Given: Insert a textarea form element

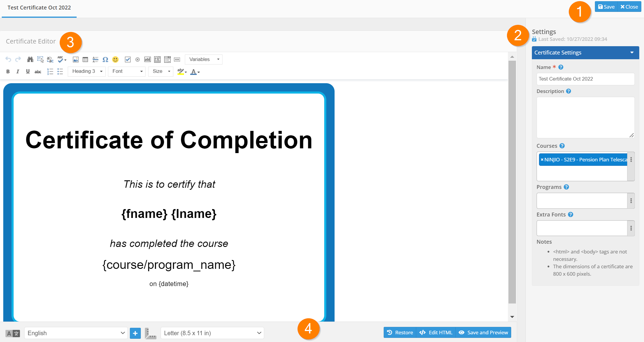Looking at the screenshot, I should 157,60.
